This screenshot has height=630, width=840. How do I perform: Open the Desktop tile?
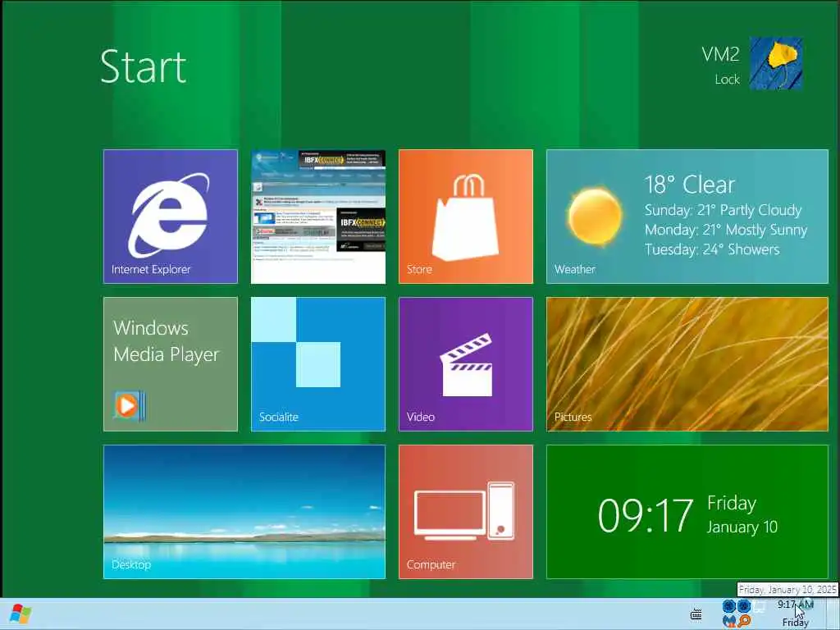pos(244,512)
